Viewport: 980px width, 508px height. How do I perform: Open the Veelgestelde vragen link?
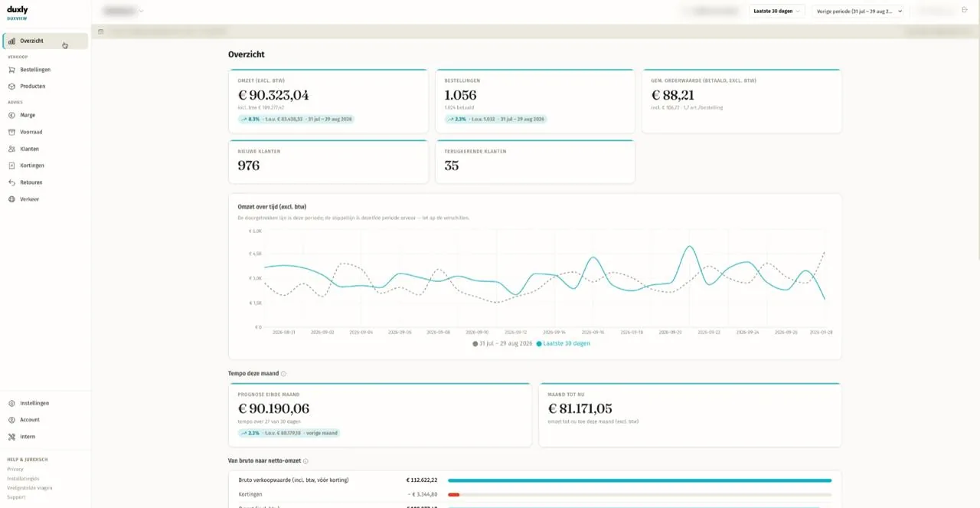point(30,487)
